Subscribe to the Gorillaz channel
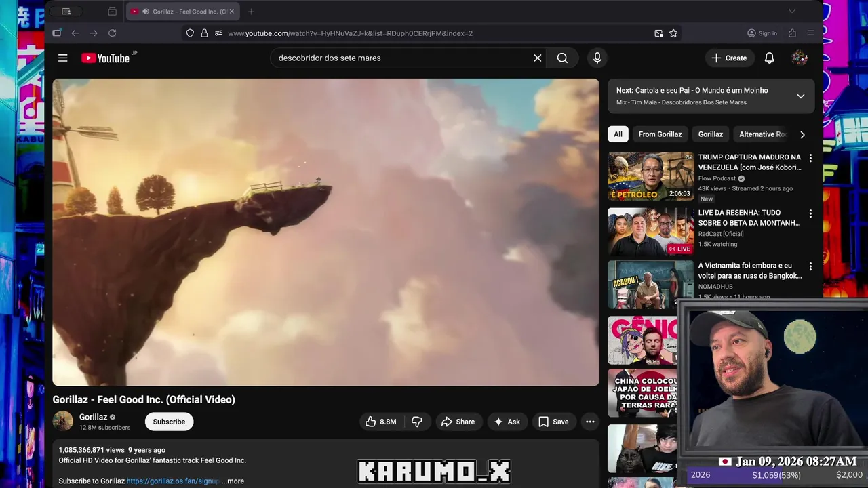 [x=169, y=422]
